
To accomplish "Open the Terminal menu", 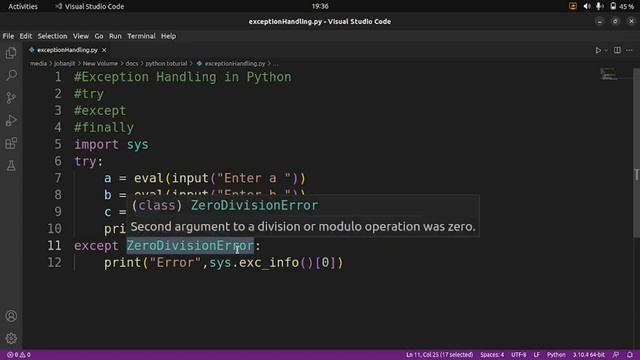I will click(141, 36).
